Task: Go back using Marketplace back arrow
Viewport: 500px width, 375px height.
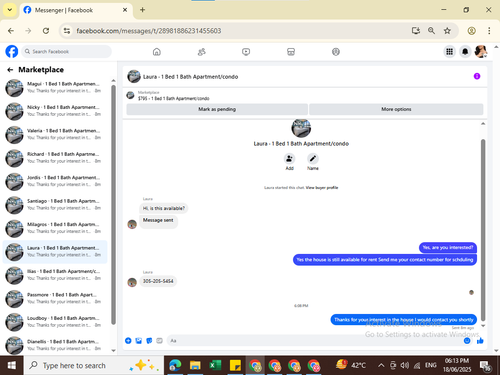Action: [10, 70]
